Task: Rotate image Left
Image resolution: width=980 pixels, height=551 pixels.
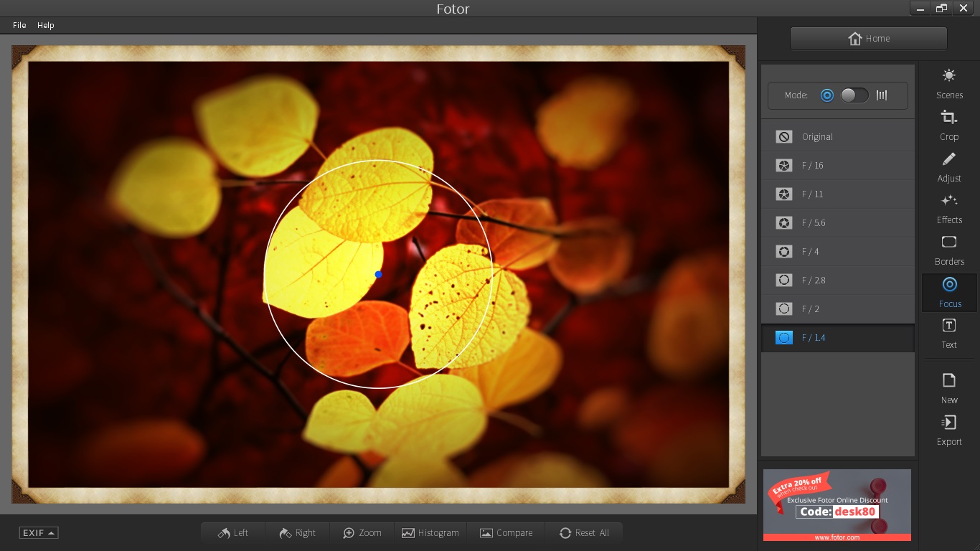Action: 233,532
